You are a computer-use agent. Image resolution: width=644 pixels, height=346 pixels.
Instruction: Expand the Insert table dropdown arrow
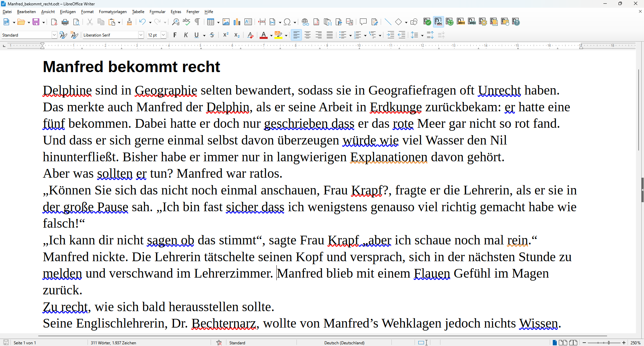click(218, 22)
